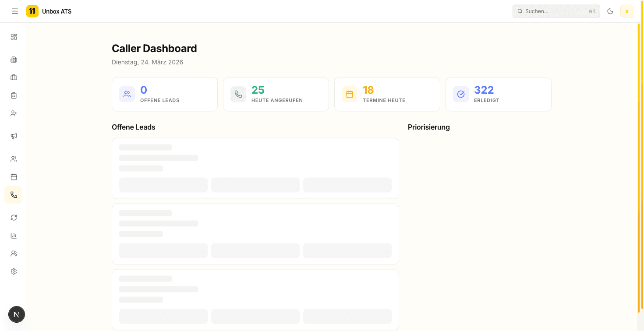Click the dark N avatar bottom left
The image size is (644, 331).
[x=17, y=314]
